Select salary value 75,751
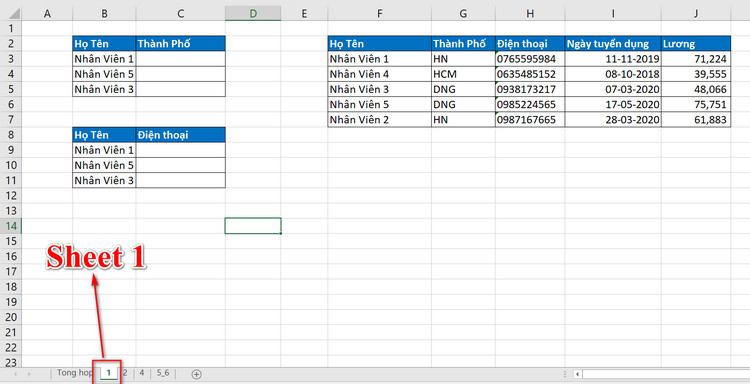This screenshot has width=750, height=384. 696,104
